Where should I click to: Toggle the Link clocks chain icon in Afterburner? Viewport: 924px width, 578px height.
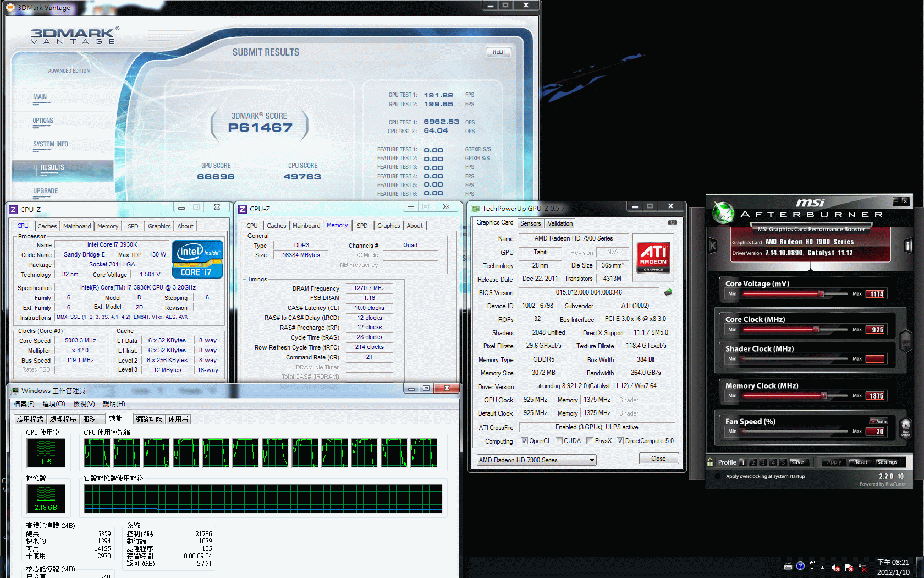click(905, 340)
